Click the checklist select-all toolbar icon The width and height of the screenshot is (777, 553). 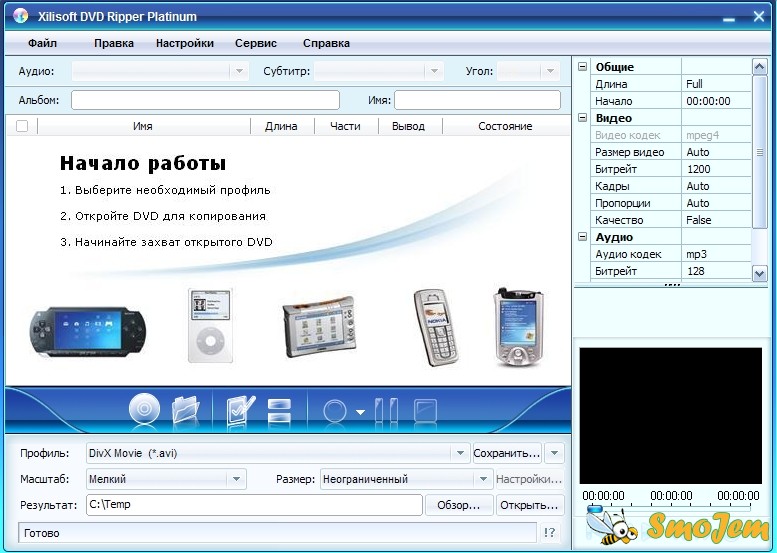point(241,409)
